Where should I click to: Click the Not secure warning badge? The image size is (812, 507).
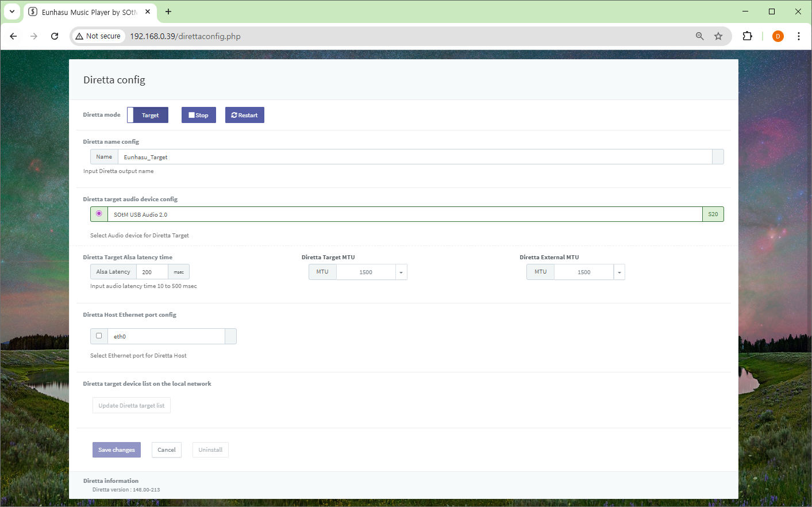click(98, 36)
